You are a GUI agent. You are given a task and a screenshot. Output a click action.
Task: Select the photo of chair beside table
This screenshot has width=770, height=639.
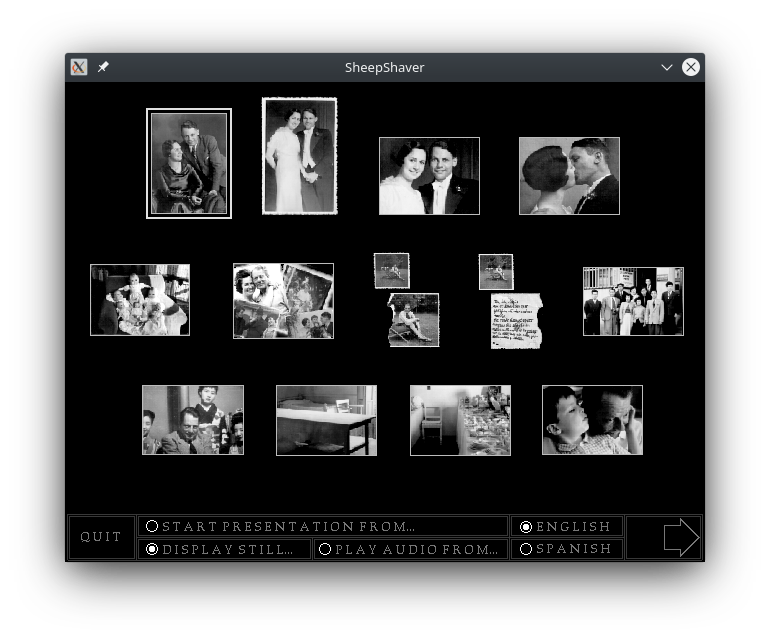460,420
